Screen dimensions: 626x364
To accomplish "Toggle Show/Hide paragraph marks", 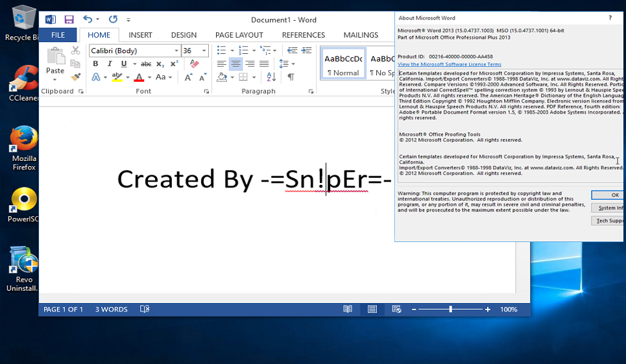I will click(x=291, y=77).
